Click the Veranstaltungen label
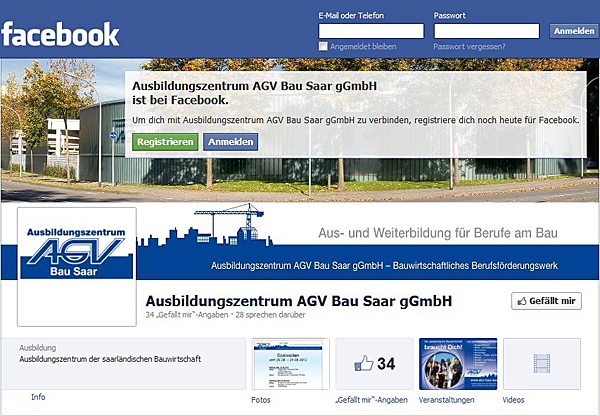 (x=446, y=400)
